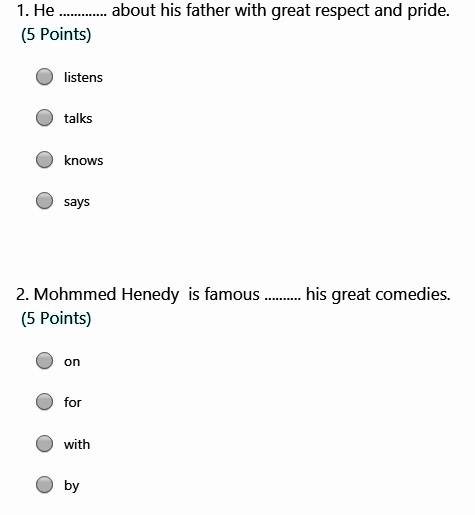Pick the 'with' radio button
Screen dimensions: 475x515
pyautogui.click(x=44, y=444)
